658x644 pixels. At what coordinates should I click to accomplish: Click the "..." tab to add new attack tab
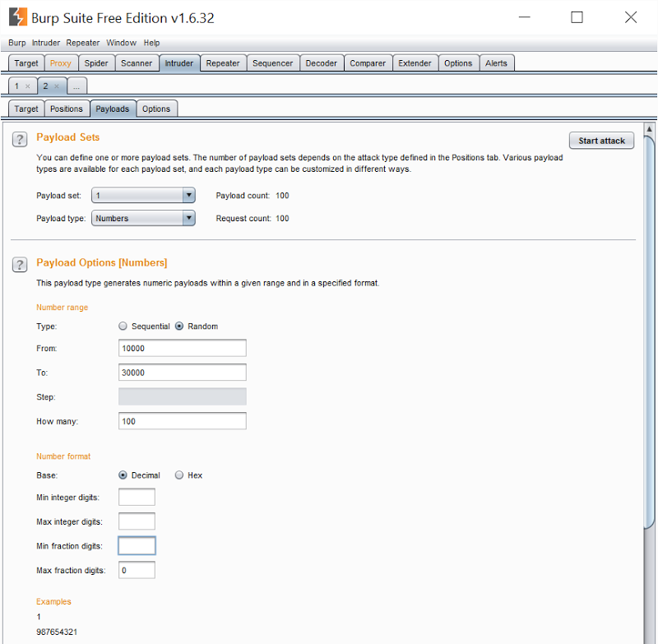click(76, 86)
